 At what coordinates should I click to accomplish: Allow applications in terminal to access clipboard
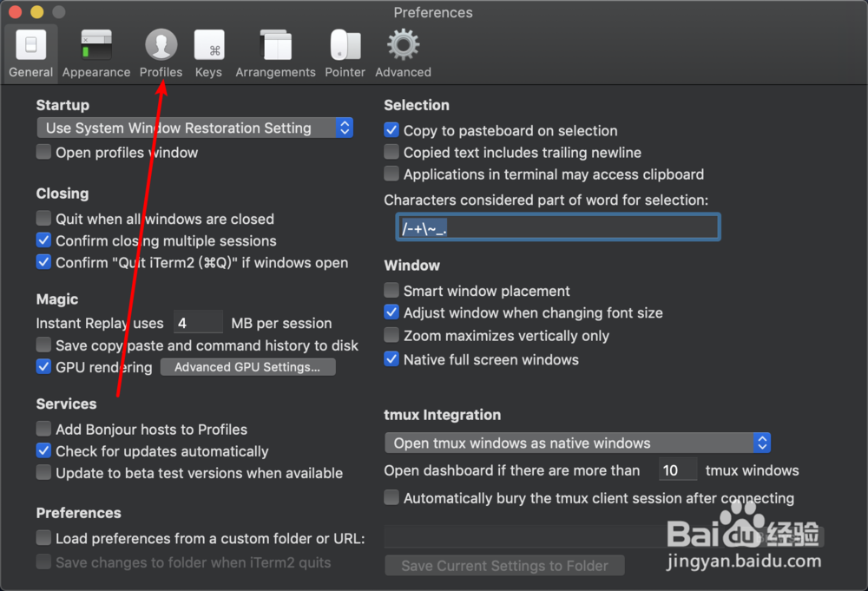tap(391, 174)
